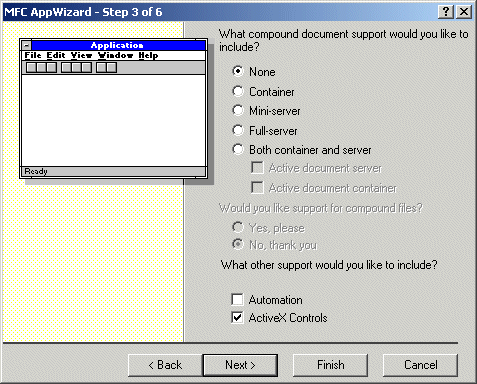Click the Help menu in the preview
This screenshot has height=384, width=477.
148,55
